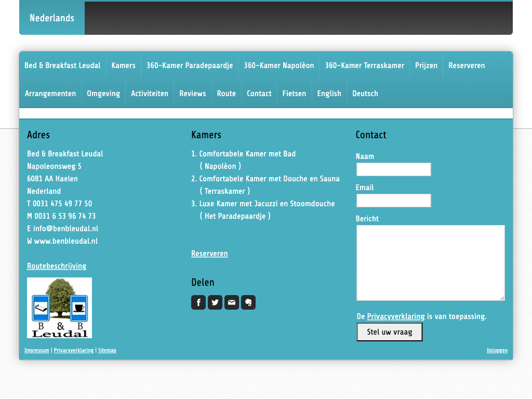Focus the Email input field

coord(393,201)
